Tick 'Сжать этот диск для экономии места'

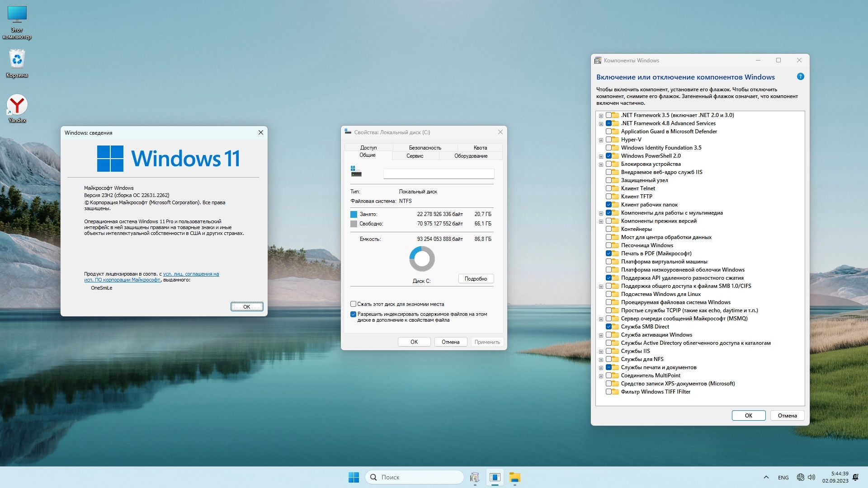(x=353, y=304)
